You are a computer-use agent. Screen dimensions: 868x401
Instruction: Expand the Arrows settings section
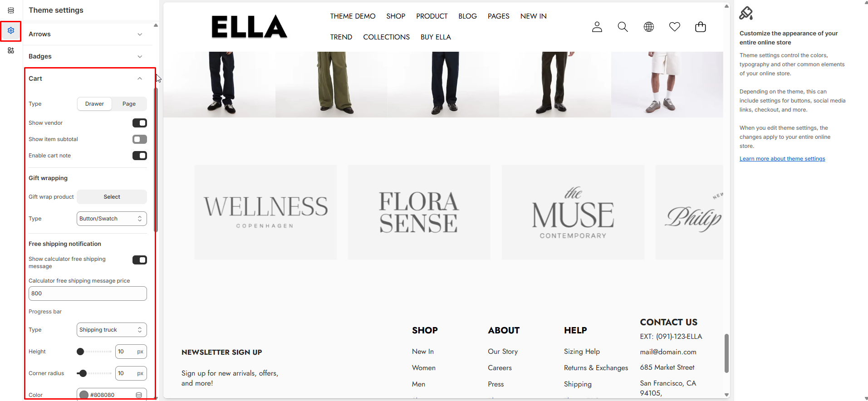[x=86, y=34]
